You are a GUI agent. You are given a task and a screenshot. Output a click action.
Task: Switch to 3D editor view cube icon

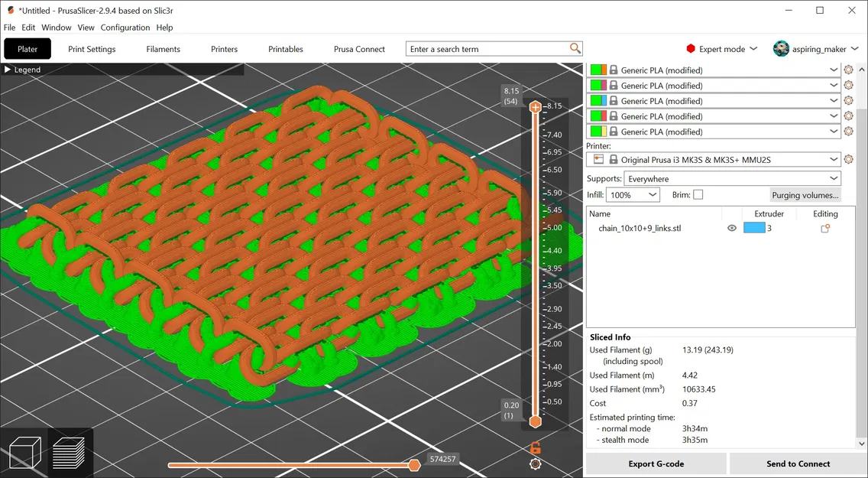25,453
